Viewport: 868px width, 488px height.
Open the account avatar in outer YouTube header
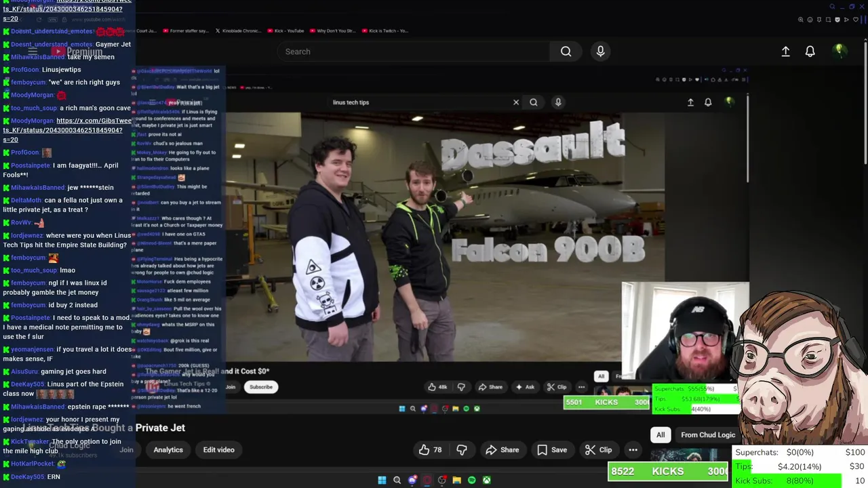pos(839,51)
